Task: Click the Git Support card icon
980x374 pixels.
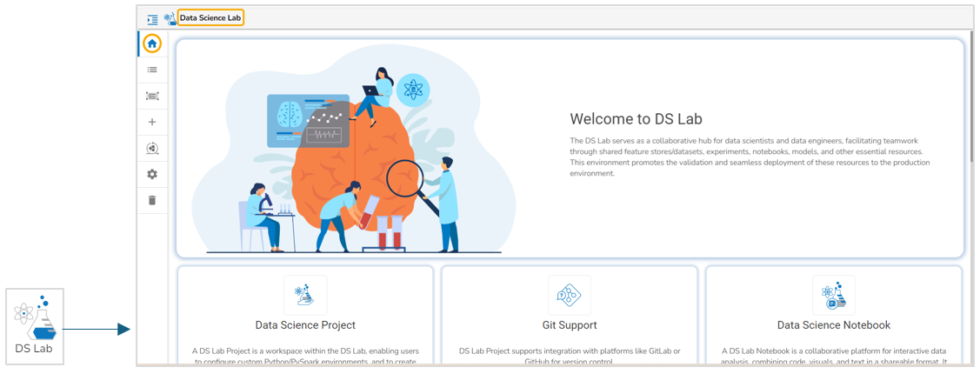Action: (x=570, y=295)
